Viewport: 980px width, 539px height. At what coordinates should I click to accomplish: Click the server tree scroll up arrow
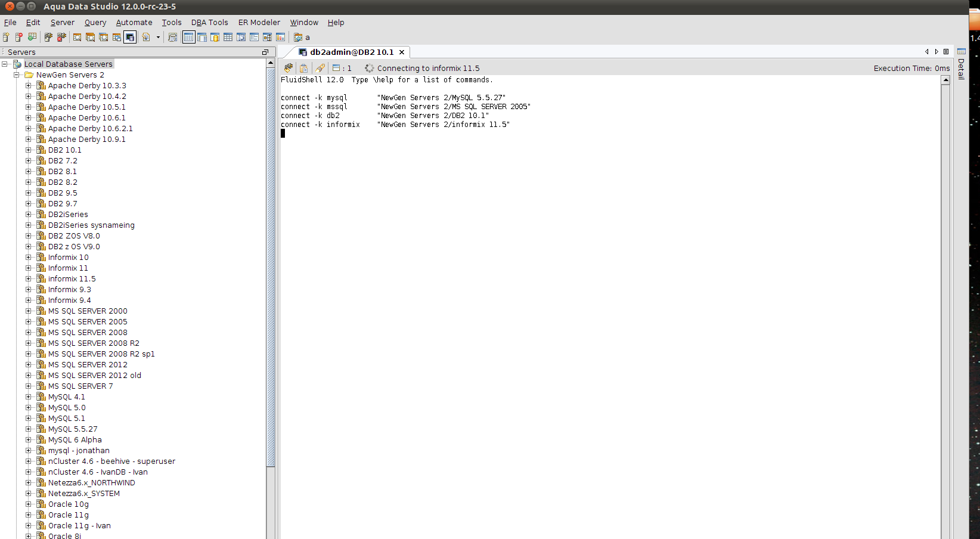click(x=271, y=63)
